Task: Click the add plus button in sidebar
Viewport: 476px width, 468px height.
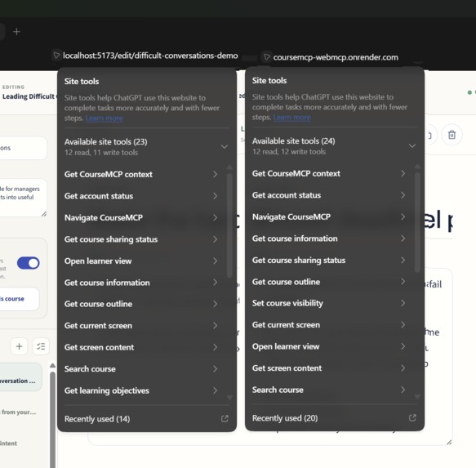Action: tap(19, 346)
